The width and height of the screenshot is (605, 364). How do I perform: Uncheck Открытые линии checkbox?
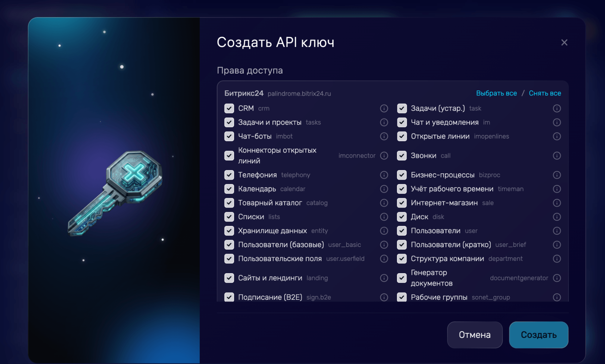[x=402, y=136]
